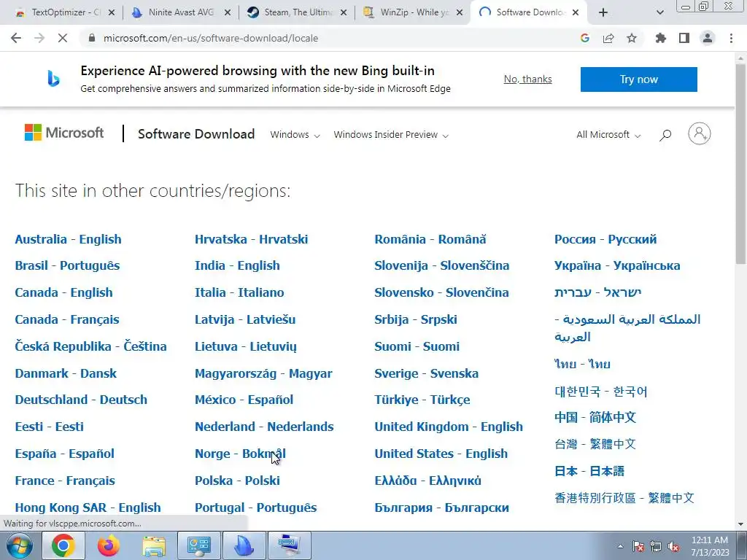Click the scrollbar down arrow
The height and width of the screenshot is (560, 747).
[x=741, y=525]
